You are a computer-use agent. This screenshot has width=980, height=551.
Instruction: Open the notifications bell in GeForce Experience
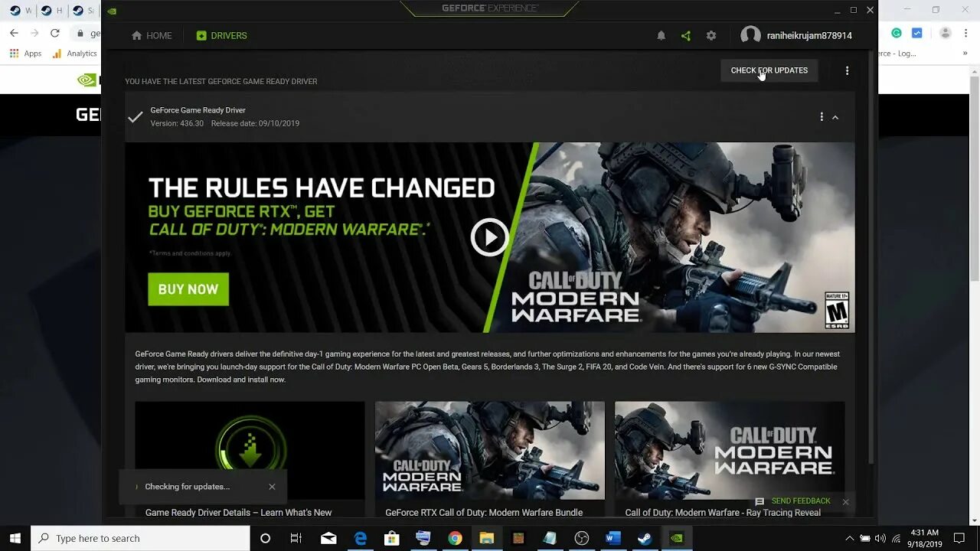(x=661, y=35)
